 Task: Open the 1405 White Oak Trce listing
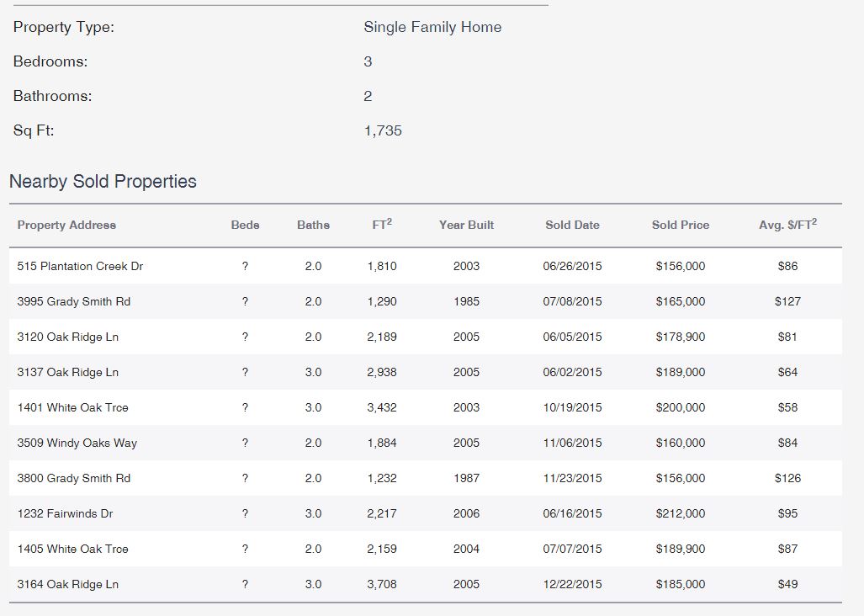[73, 550]
